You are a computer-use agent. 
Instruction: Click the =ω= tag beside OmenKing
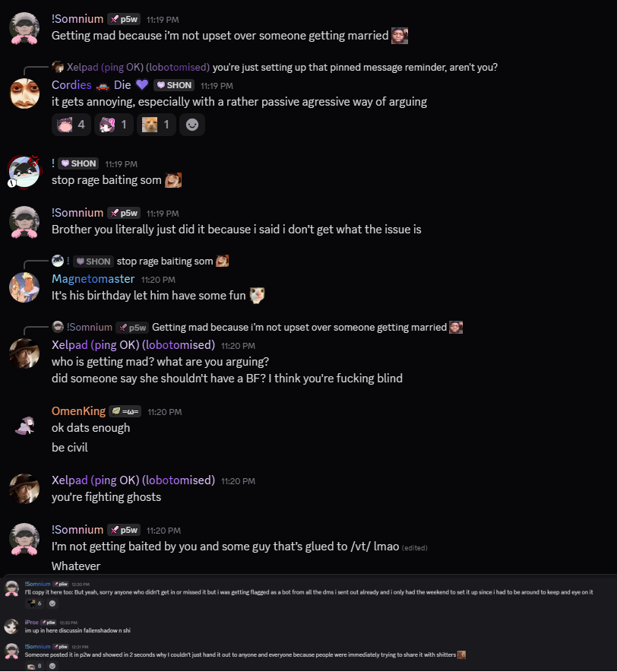[x=125, y=411]
